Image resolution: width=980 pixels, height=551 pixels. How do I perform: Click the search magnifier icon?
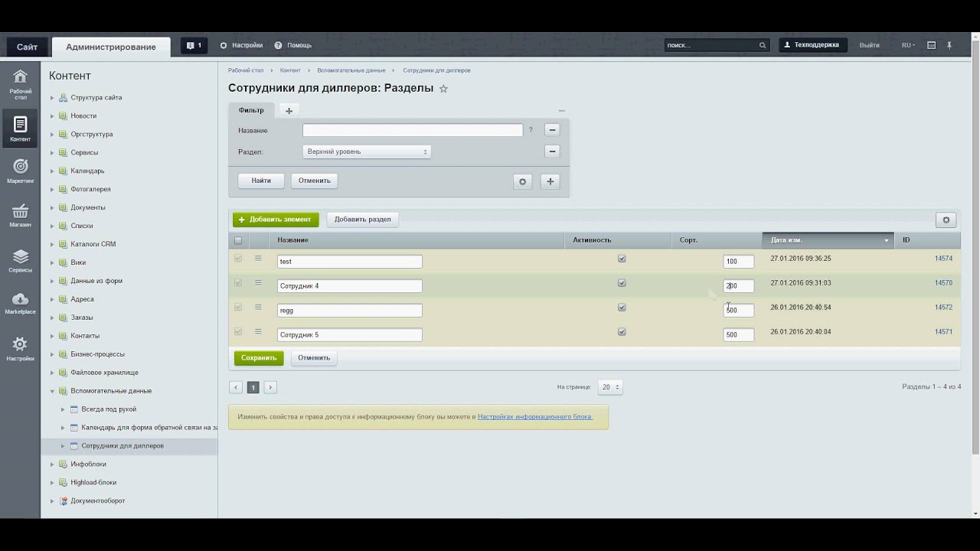pyautogui.click(x=763, y=45)
